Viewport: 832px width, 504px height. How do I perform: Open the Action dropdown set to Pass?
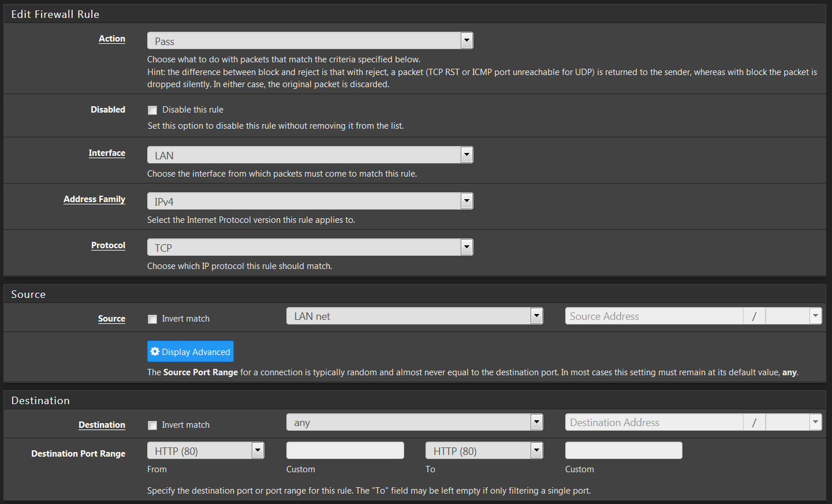310,40
